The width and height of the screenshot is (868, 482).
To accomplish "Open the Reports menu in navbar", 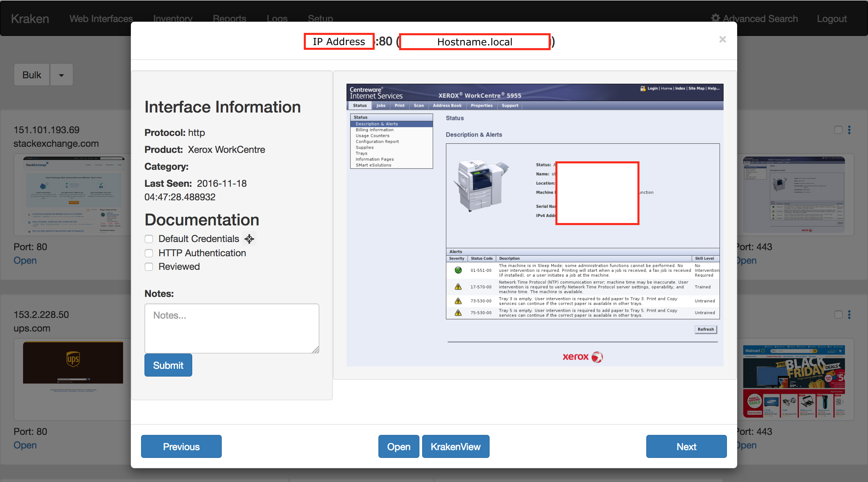I will (230, 19).
